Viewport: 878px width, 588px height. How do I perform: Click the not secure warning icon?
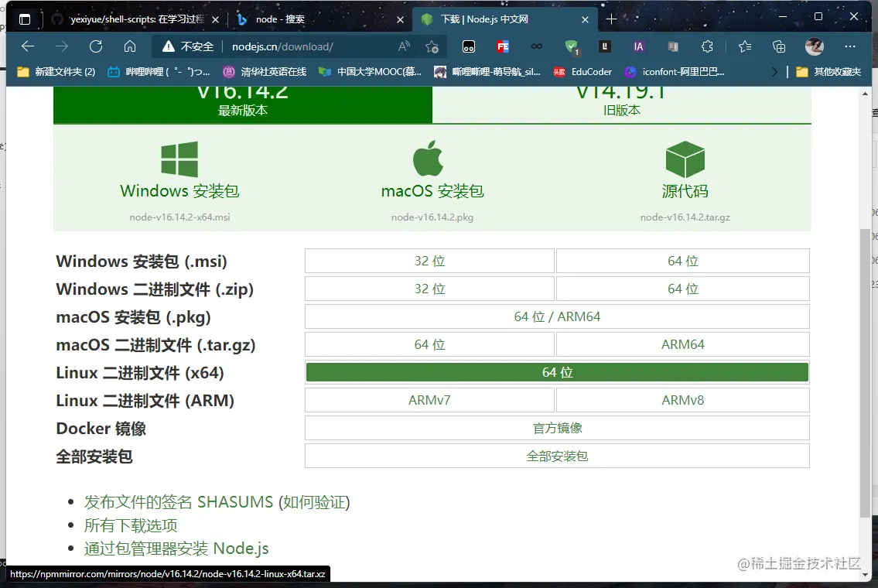(x=168, y=46)
